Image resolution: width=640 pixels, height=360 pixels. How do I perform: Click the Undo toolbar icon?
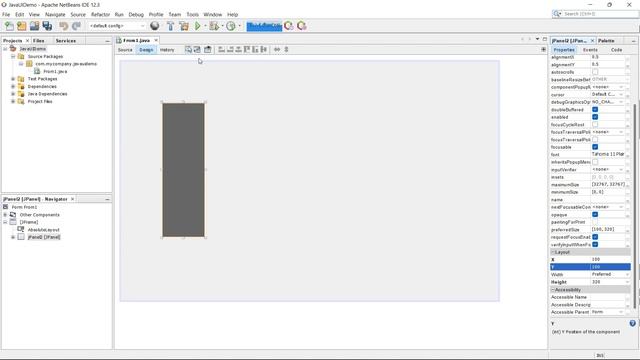pyautogui.click(x=63, y=26)
